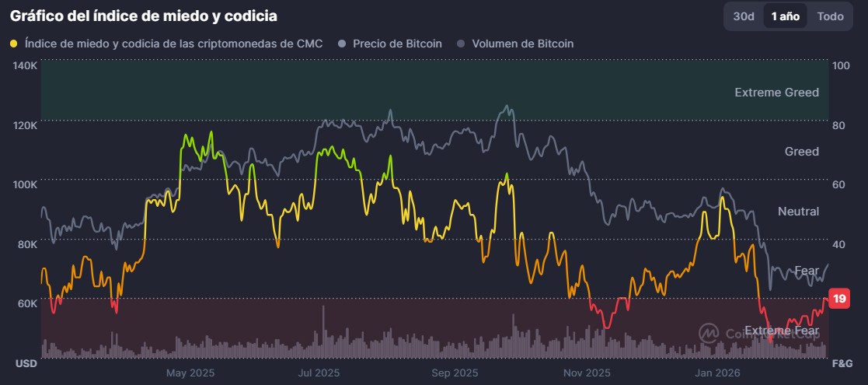Show the "Todo" full history range
868x385 pixels.
coord(830,16)
